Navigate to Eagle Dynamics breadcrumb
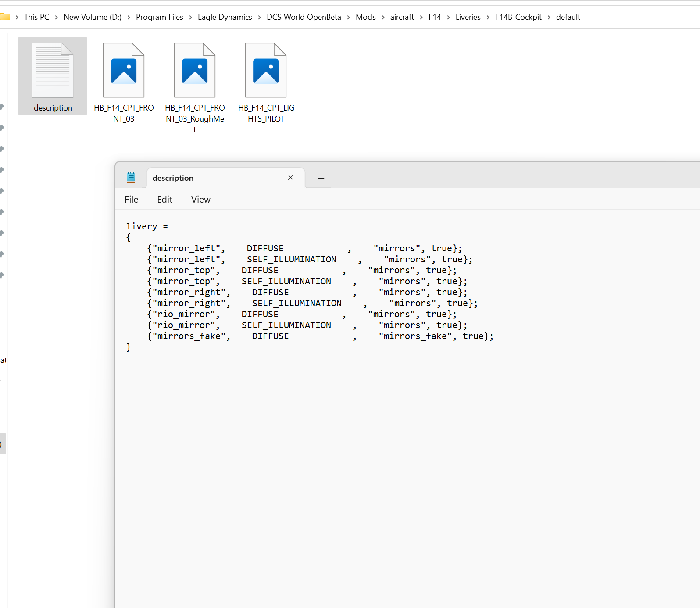This screenshot has height=608, width=700. [225, 17]
